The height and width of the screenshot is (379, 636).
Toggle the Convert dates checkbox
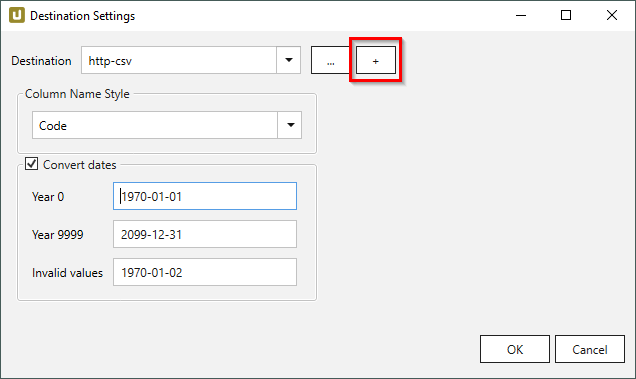point(32,164)
